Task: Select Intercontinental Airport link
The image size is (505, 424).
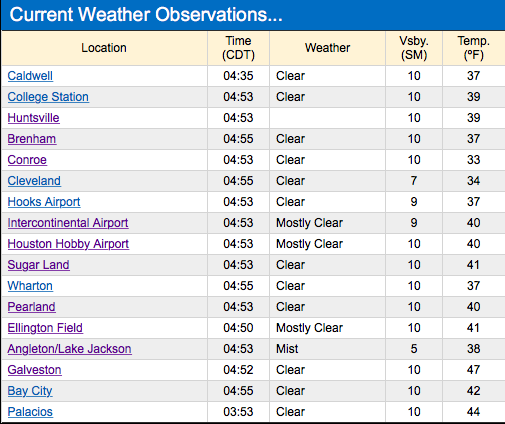Action: tap(68, 223)
